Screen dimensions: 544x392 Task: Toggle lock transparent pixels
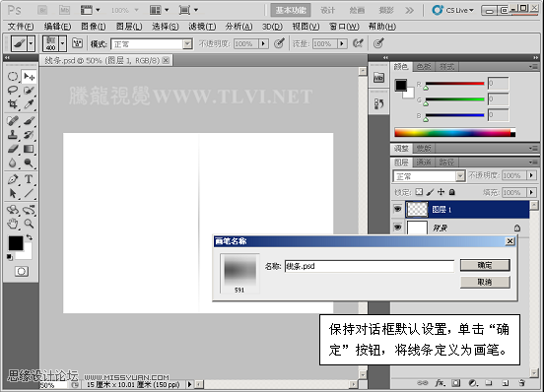(x=419, y=192)
